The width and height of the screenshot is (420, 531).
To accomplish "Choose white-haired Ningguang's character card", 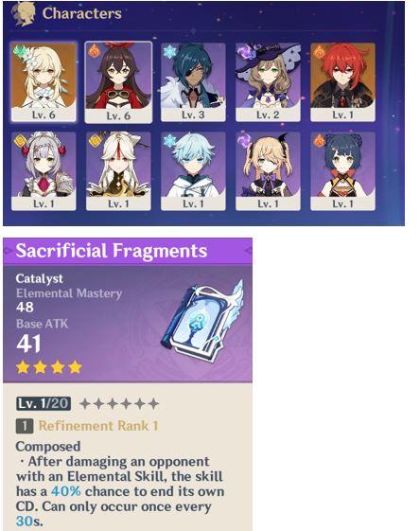I will pos(118,171).
